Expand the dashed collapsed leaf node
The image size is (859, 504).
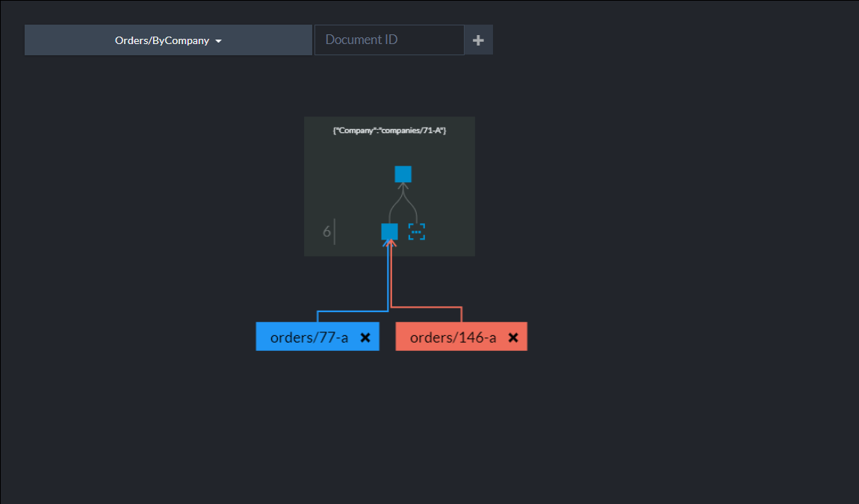coord(417,231)
